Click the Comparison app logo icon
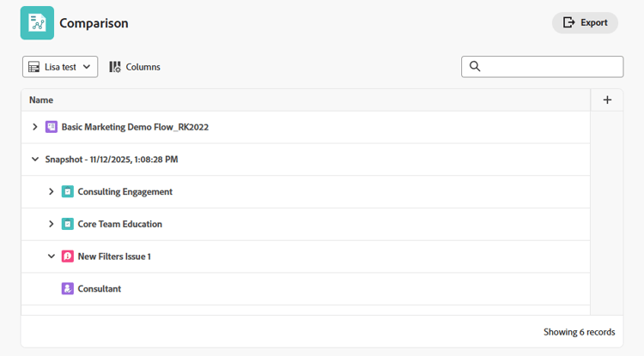Screen dimensions: 644x356 click(x=37, y=23)
